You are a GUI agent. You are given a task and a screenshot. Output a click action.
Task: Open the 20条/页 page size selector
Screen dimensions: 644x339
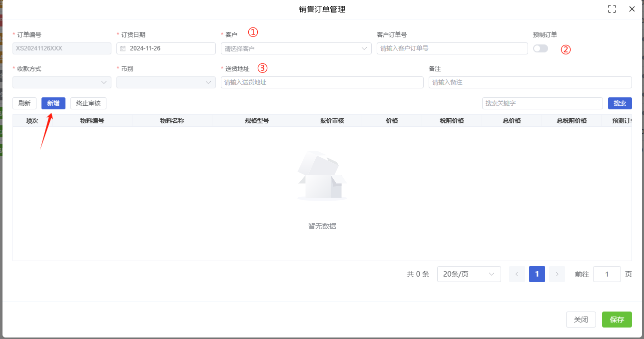pos(469,274)
